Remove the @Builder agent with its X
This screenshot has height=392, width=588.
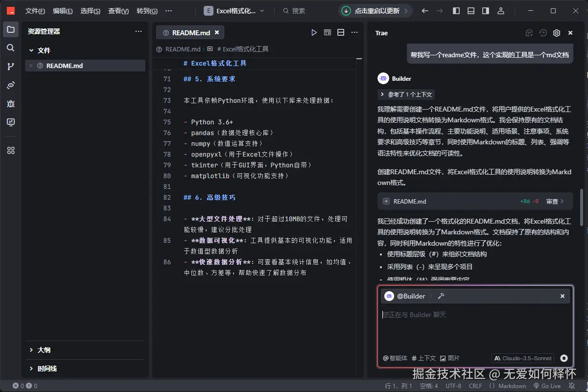[x=563, y=296]
